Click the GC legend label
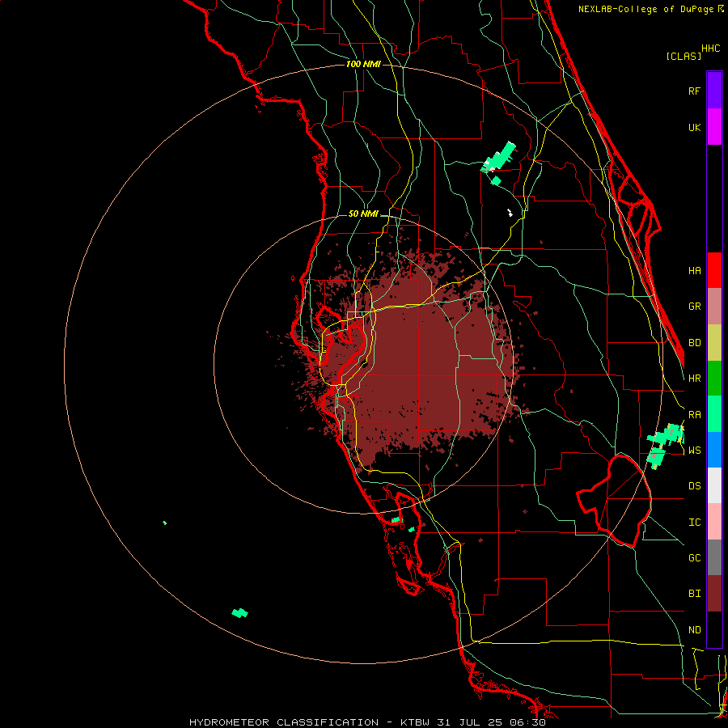This screenshot has width=728, height=728. pos(695,557)
